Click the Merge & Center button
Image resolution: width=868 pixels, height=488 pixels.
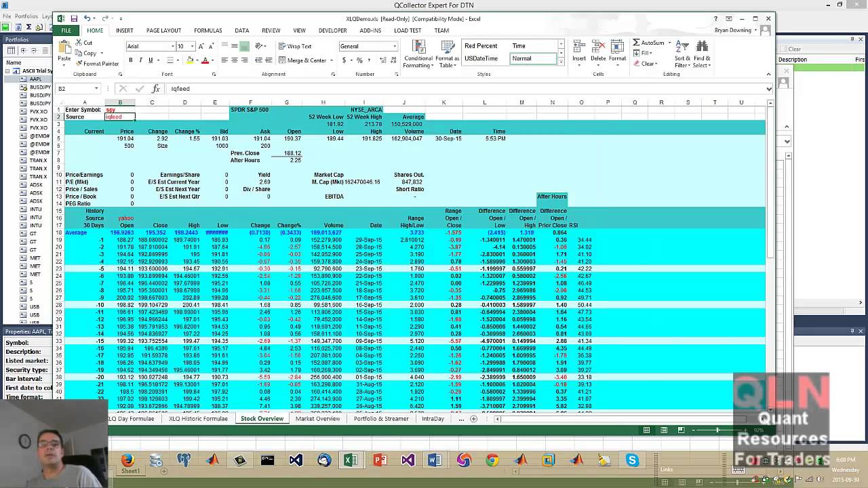point(302,60)
